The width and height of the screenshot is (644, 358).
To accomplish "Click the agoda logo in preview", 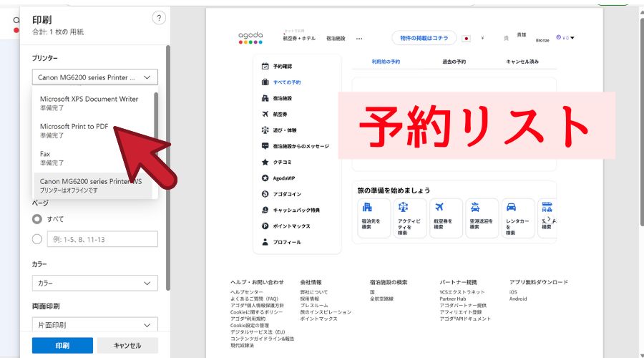I will pyautogui.click(x=250, y=37).
